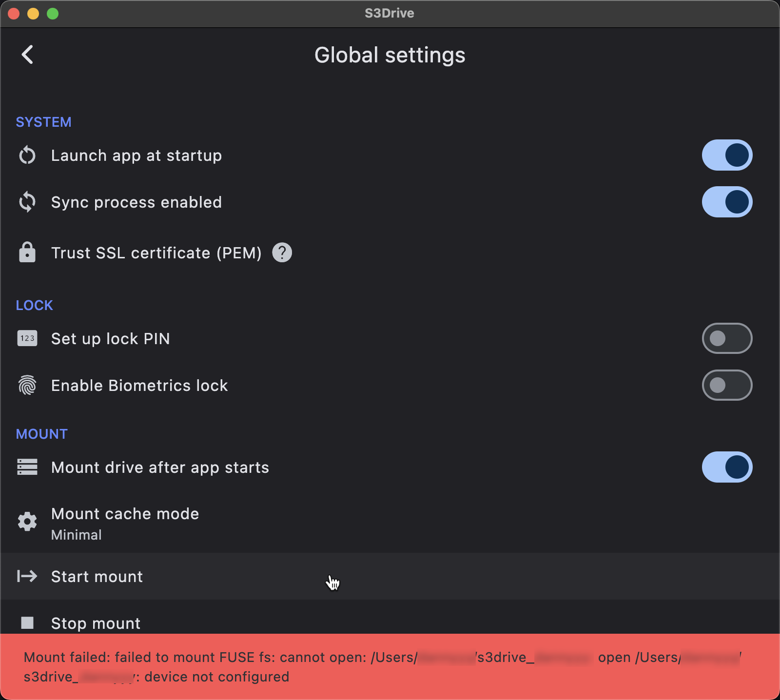Click the Mount cache mode gear icon
Viewport: 780px width, 700px height.
point(27,522)
